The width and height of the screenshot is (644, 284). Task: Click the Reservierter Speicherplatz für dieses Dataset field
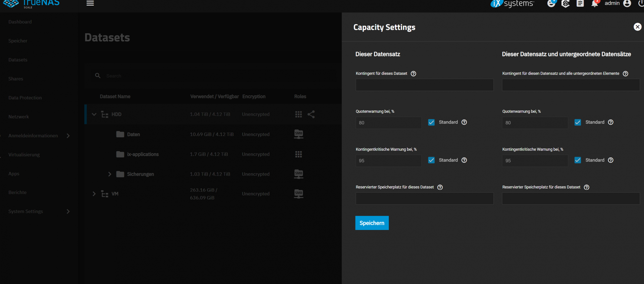point(424,199)
